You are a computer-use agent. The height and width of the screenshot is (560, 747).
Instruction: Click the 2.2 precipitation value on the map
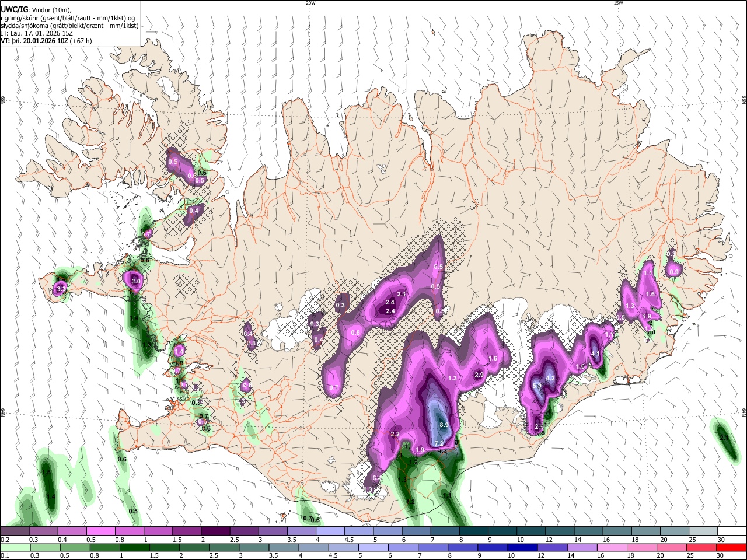pos(395,434)
